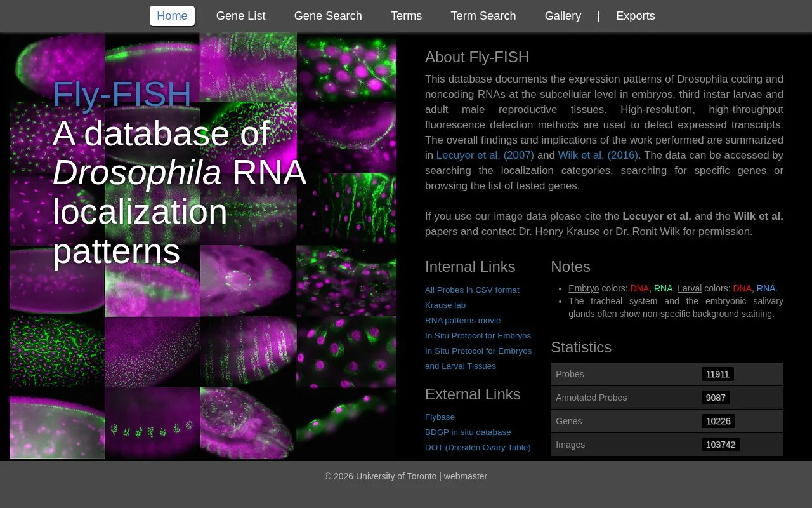Open In Situ Protocol for Embryos and Larval Tissues
The width and height of the screenshot is (812, 508).
(x=478, y=358)
